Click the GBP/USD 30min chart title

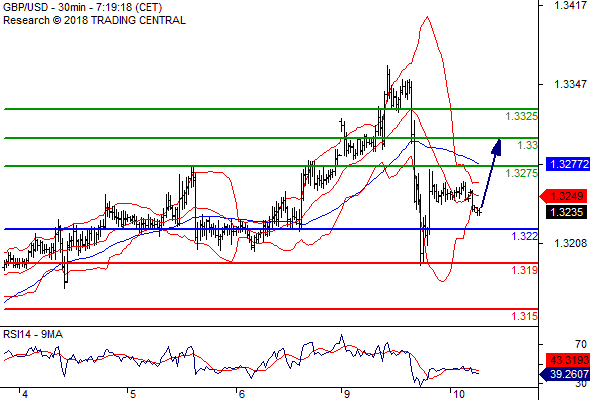pos(82,7)
